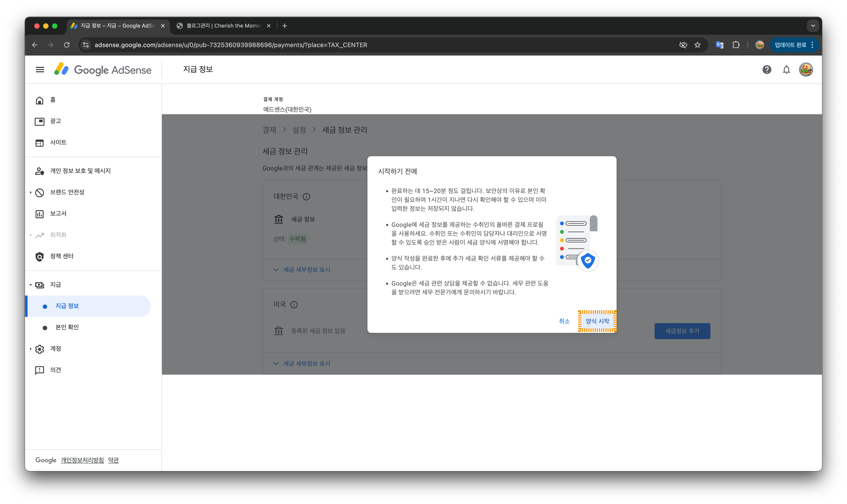Open the AdSense account avatar
847x504 pixels.
(x=806, y=70)
